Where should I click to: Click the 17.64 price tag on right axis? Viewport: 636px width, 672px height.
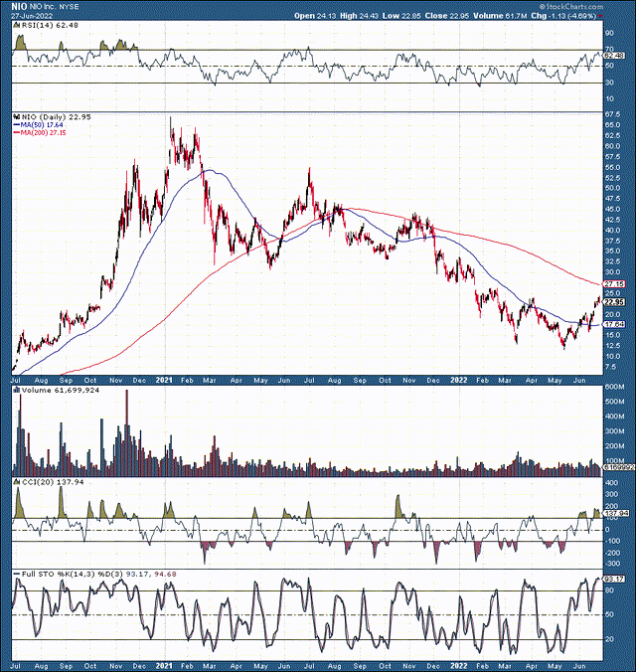(x=614, y=324)
